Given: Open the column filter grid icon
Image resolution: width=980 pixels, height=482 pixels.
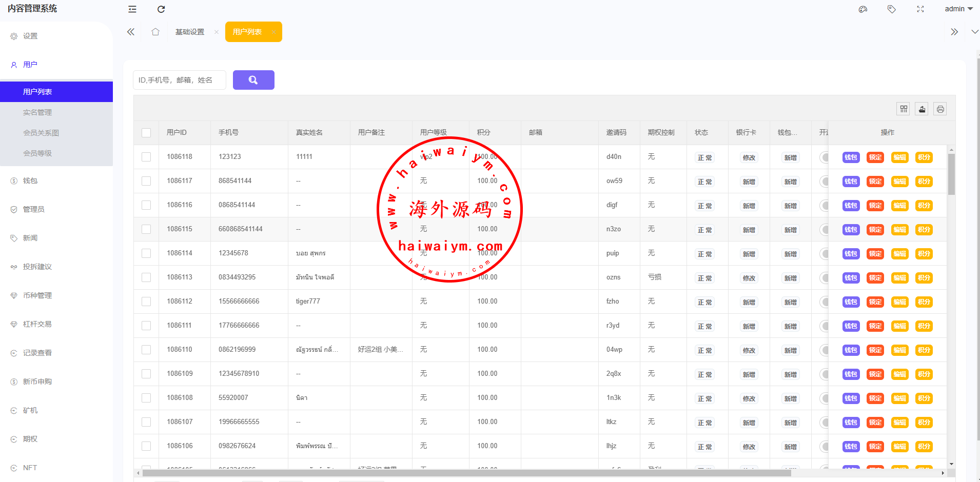Looking at the screenshot, I should [904, 109].
